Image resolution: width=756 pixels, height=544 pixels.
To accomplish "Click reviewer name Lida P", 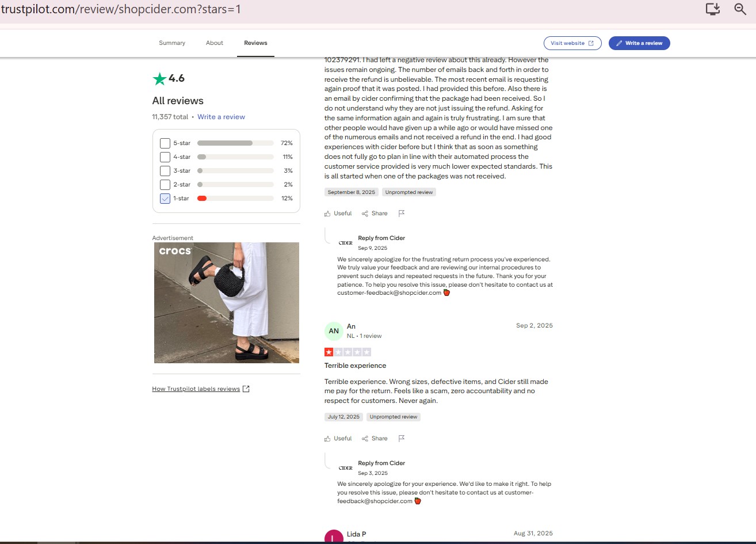I will tap(357, 534).
